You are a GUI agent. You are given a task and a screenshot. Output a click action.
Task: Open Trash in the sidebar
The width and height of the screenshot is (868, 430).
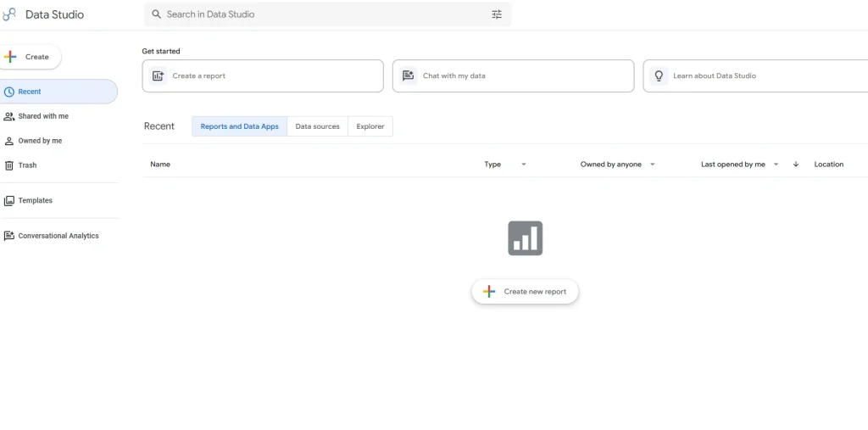click(x=58, y=165)
